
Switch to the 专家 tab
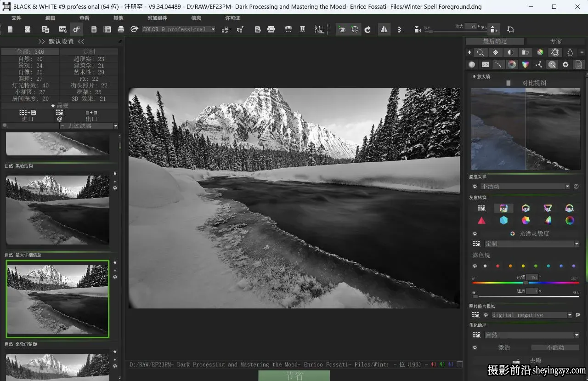(556, 41)
